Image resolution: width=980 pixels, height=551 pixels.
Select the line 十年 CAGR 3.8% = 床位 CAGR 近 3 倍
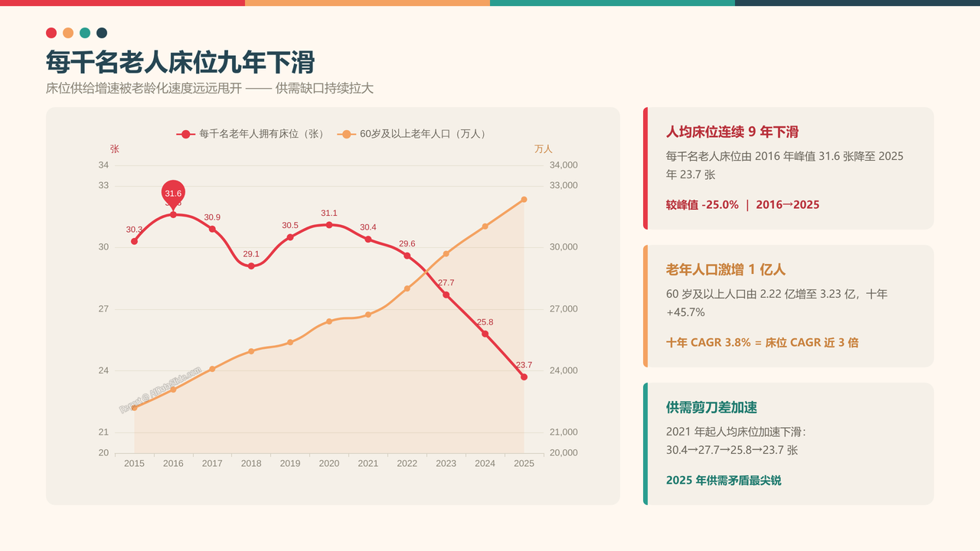point(763,342)
